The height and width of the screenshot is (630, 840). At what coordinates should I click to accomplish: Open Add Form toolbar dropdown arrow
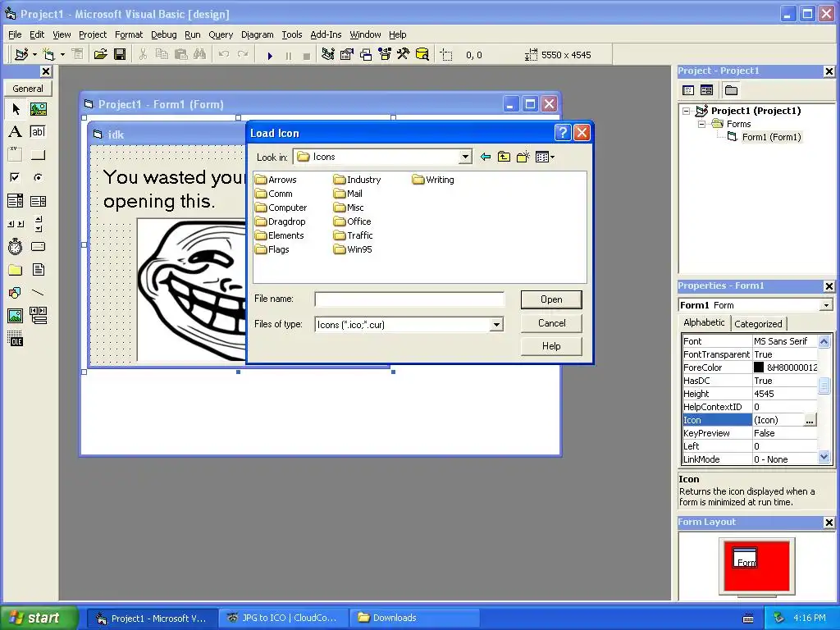(62, 55)
